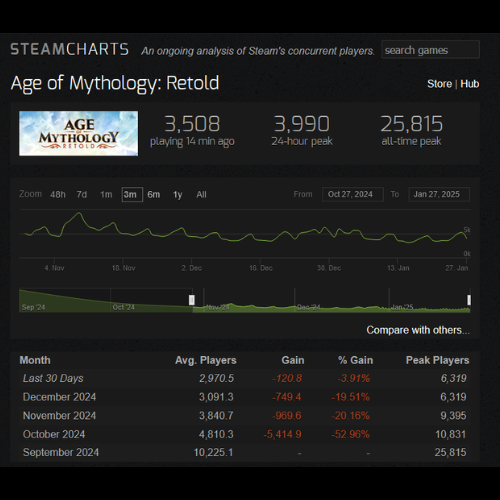Focus the search games field
500x500 pixels.
(x=430, y=50)
